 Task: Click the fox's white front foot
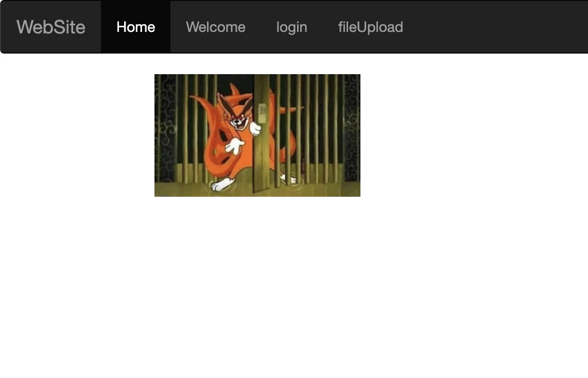tap(221, 184)
